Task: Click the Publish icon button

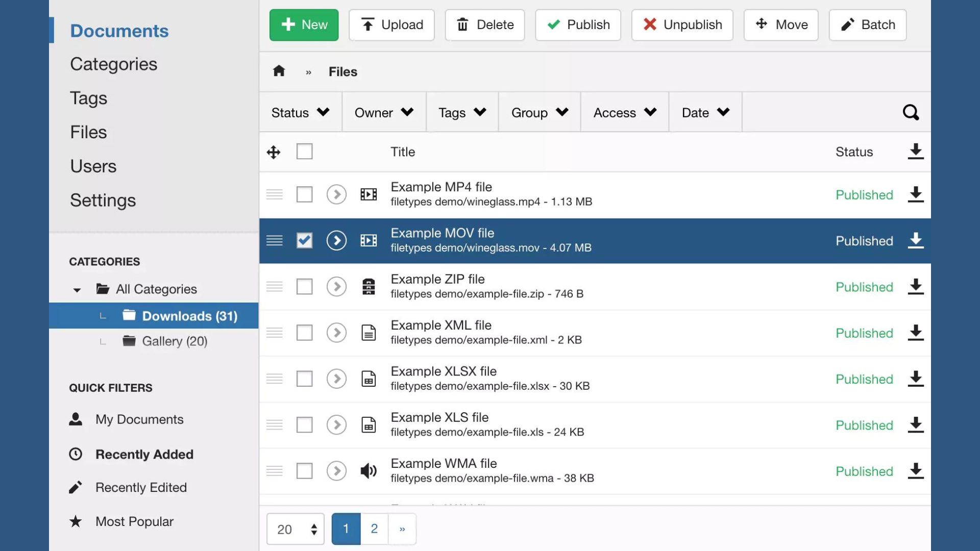Action: tap(578, 25)
